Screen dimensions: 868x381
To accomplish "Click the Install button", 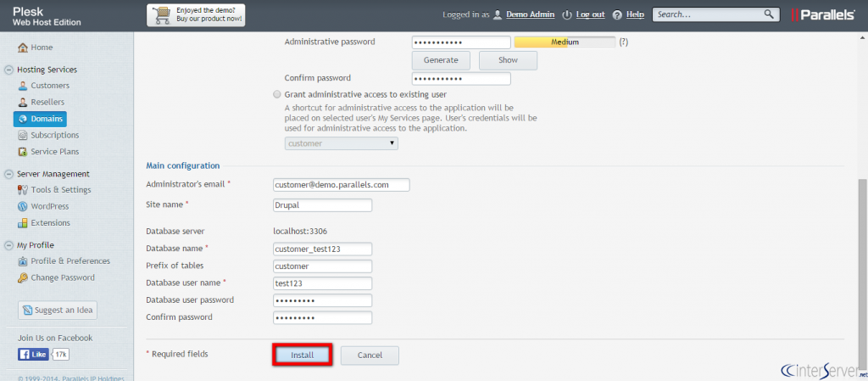I will click(303, 355).
